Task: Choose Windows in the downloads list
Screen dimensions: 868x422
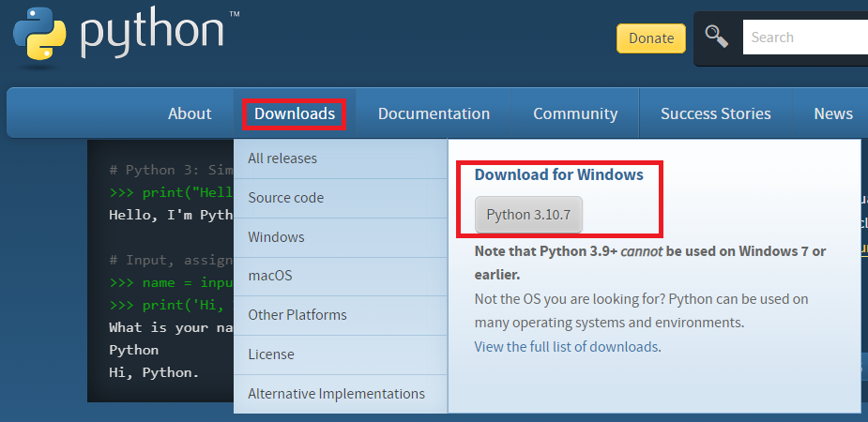Action: [x=341, y=237]
